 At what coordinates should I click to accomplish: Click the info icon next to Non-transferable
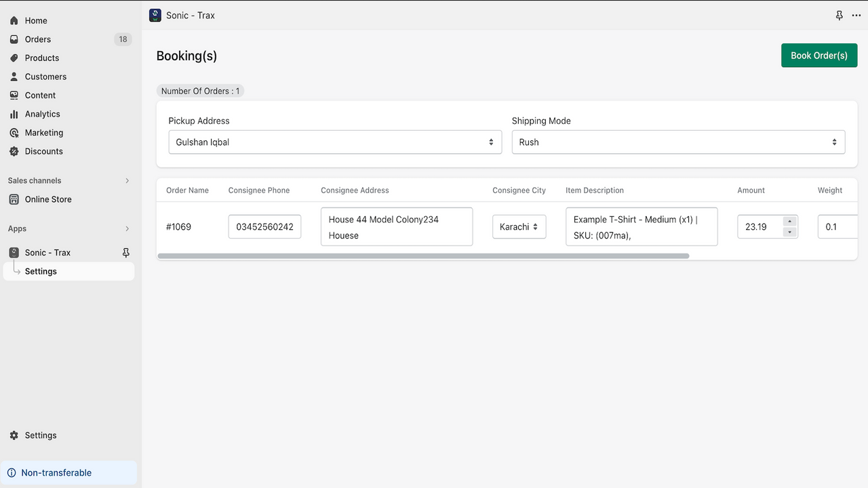click(12, 473)
